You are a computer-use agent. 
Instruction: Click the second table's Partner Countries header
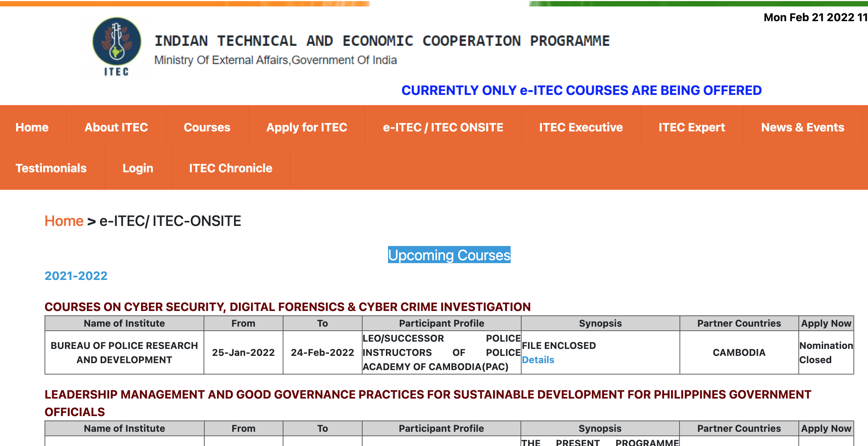tap(739, 428)
